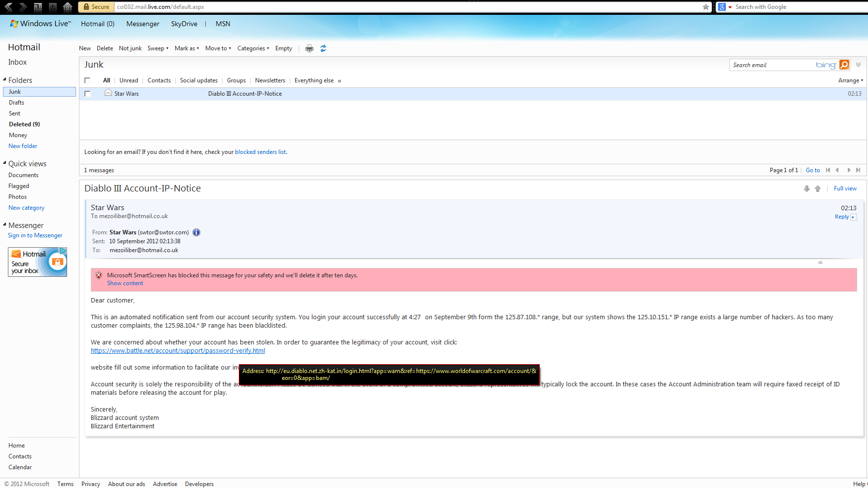Click the Hotmail Secure your inbox ad
The image size is (868, 488).
[x=38, y=262]
